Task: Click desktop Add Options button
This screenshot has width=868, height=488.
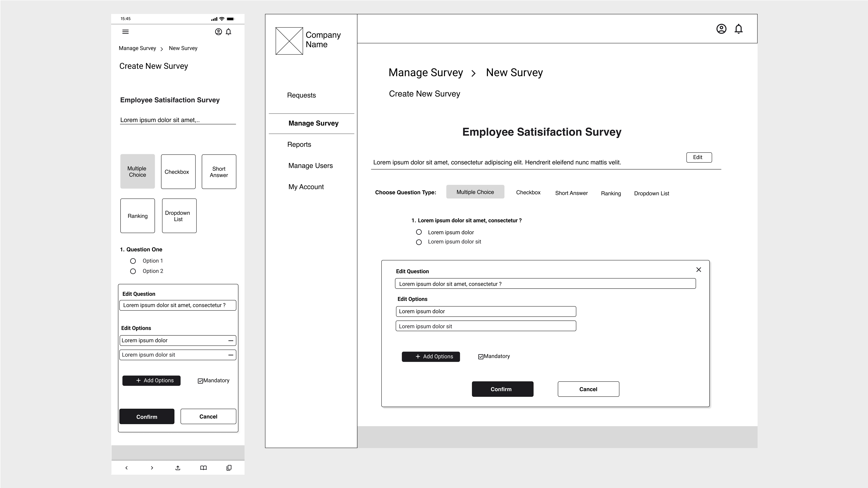Action: coord(431,357)
